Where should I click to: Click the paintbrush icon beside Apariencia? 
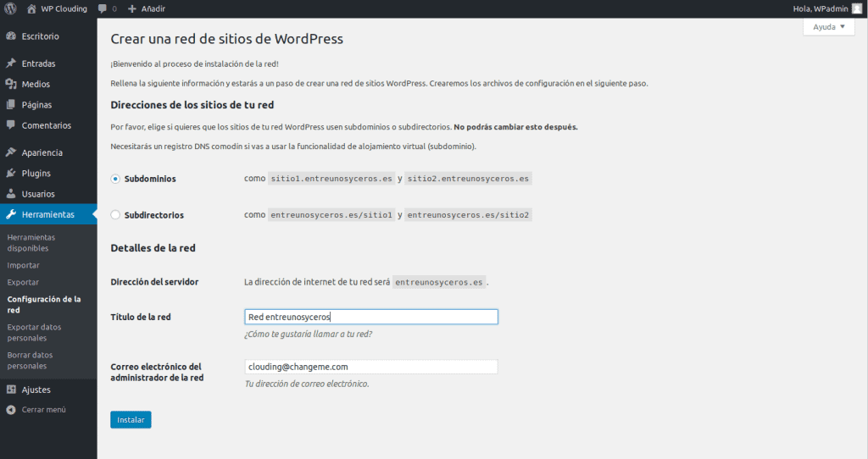tap(10, 152)
